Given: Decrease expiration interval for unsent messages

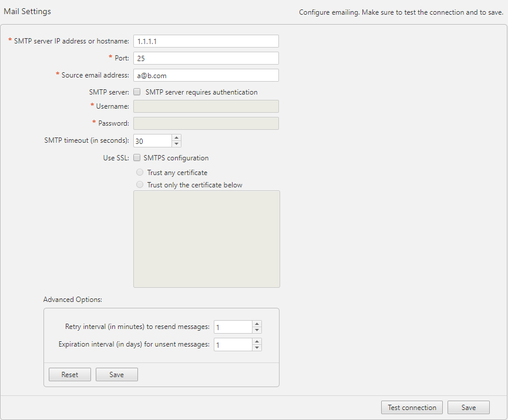Looking at the screenshot, I should (x=257, y=348).
